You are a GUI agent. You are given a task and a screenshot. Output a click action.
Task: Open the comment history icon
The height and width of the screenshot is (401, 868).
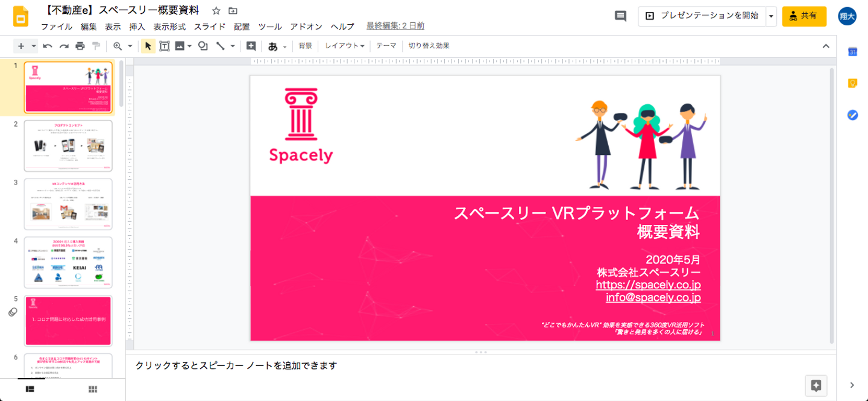(x=620, y=16)
